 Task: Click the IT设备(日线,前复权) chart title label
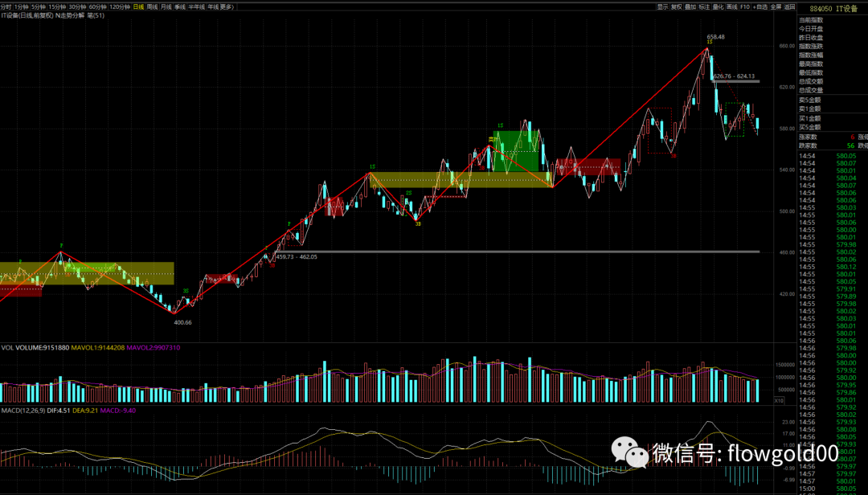(x=27, y=15)
